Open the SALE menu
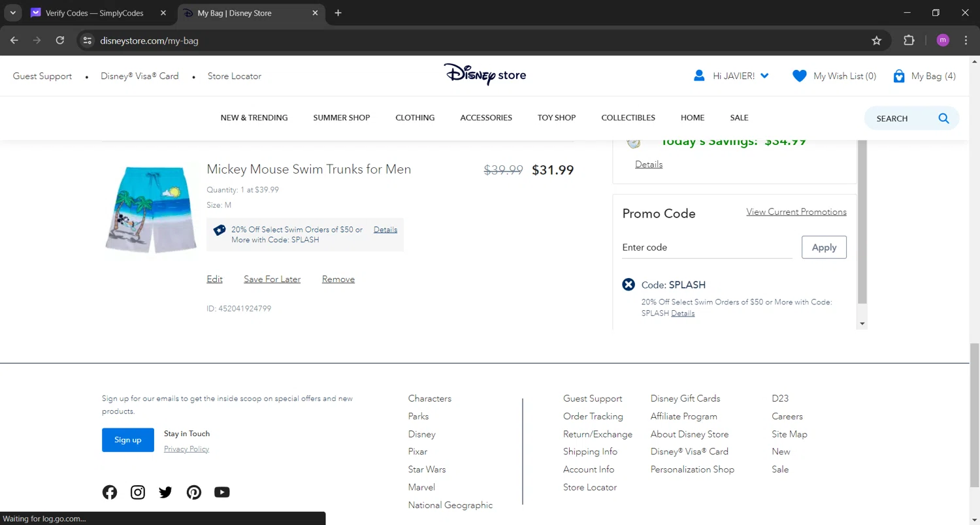The image size is (980, 525). click(x=739, y=118)
